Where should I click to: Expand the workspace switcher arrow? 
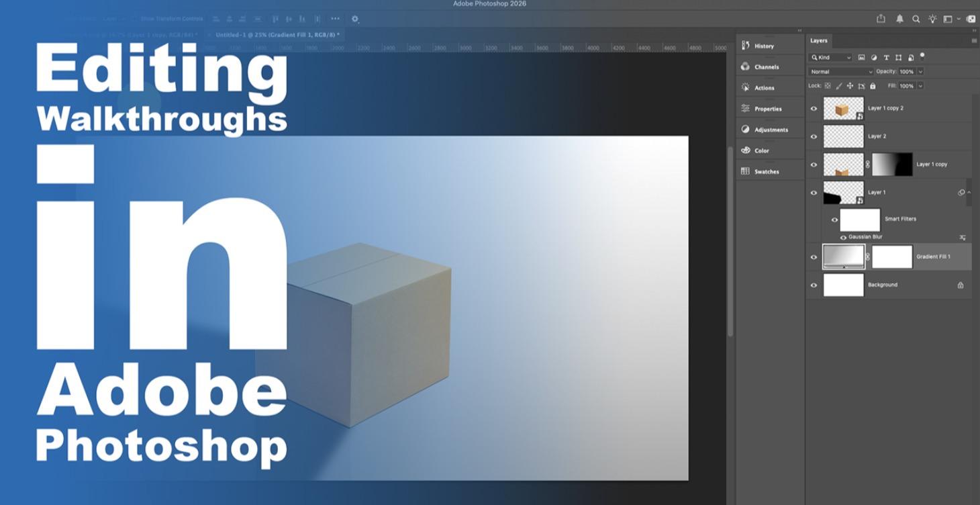coord(958,19)
